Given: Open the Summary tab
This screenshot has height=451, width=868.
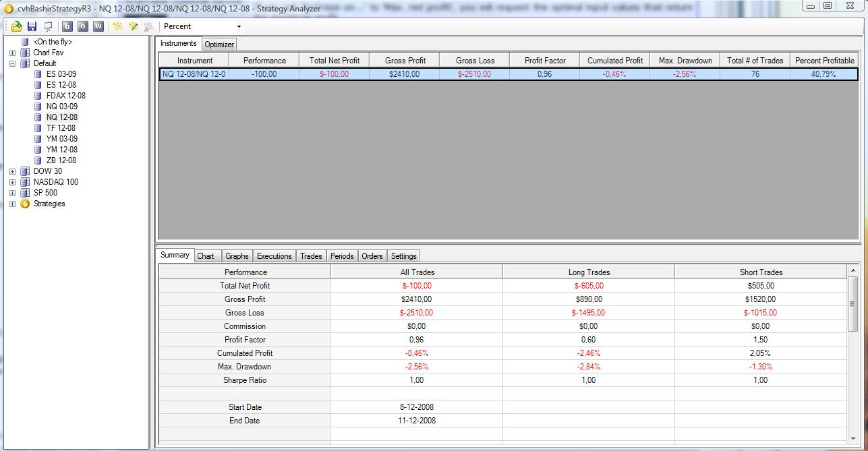Looking at the screenshot, I should pos(175,255).
